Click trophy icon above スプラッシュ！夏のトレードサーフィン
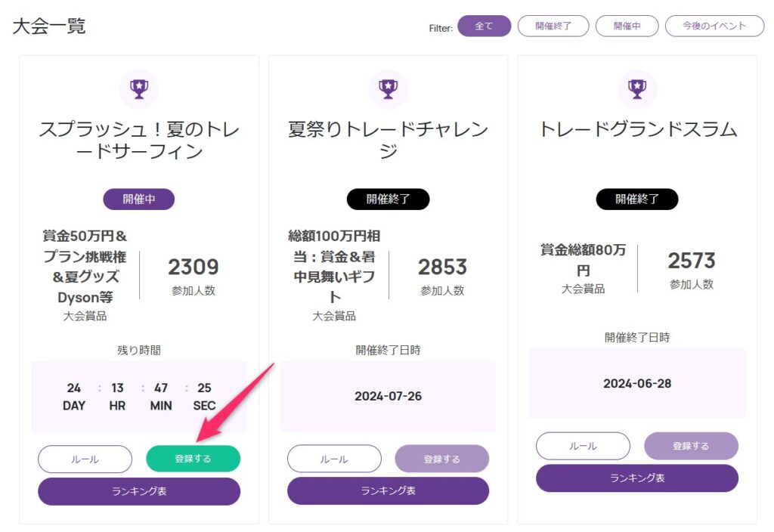This screenshot has width=774, height=532. pos(139,89)
